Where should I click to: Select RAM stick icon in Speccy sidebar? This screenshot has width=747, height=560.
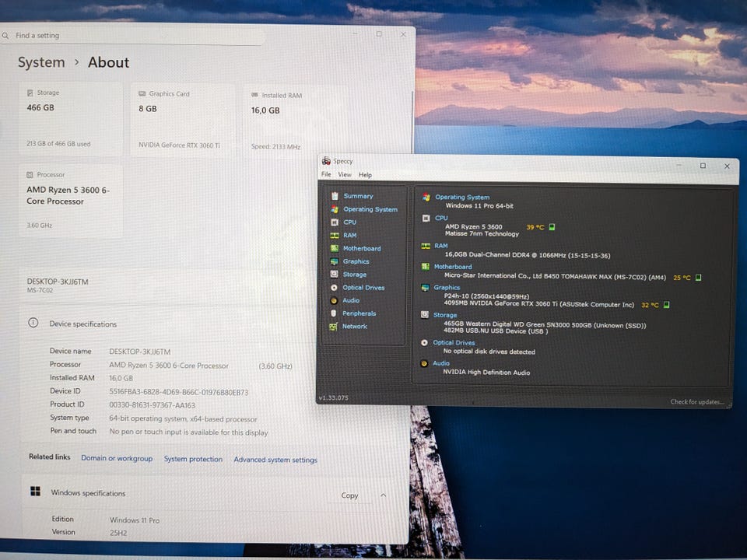335,235
